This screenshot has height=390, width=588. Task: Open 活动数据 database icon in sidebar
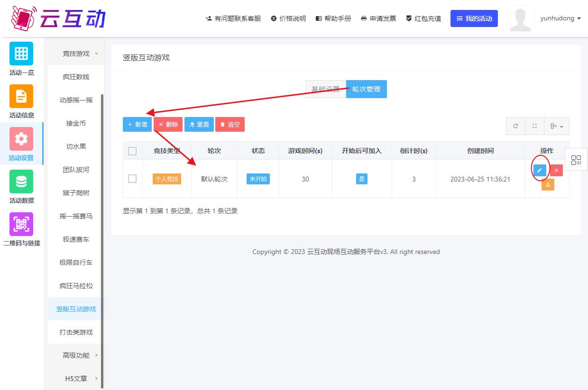point(21,181)
